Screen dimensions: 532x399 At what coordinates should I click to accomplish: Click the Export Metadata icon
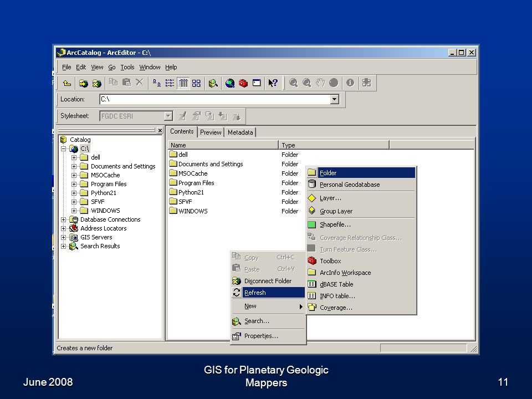pos(237,116)
